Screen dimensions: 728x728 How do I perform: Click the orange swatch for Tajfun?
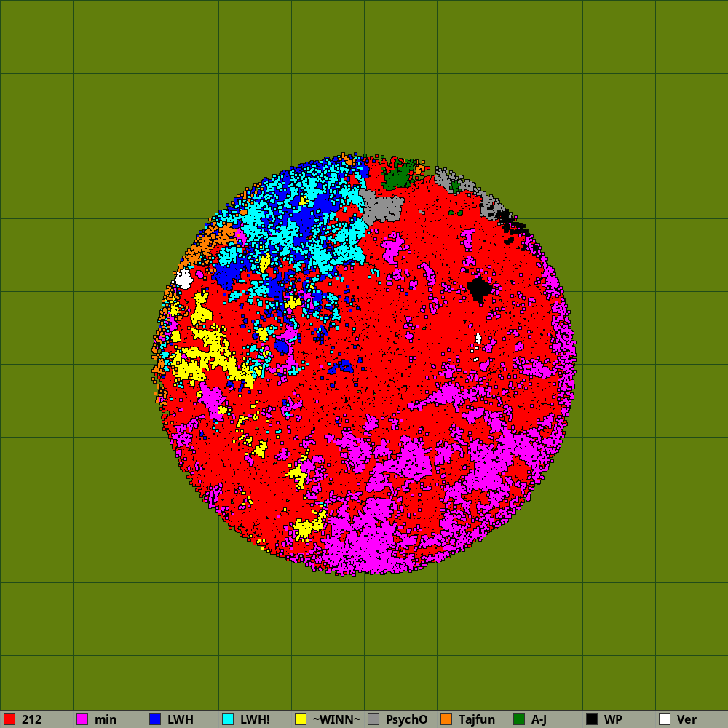(x=446, y=719)
